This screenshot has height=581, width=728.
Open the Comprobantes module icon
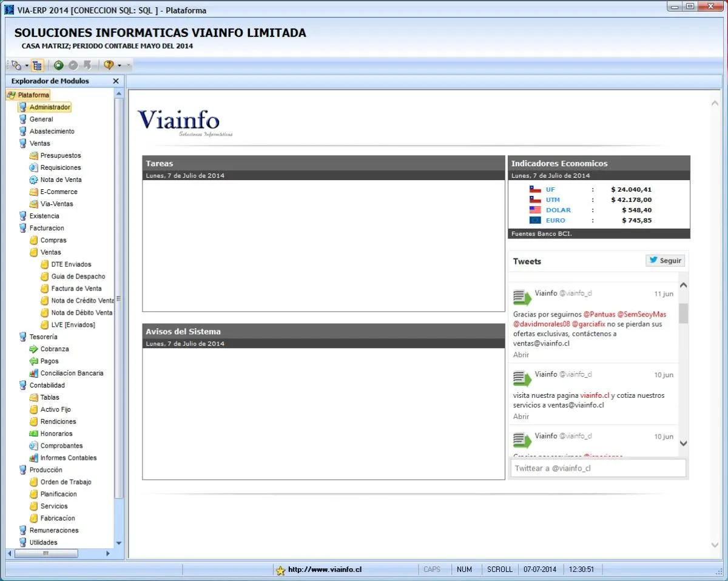tap(34, 446)
